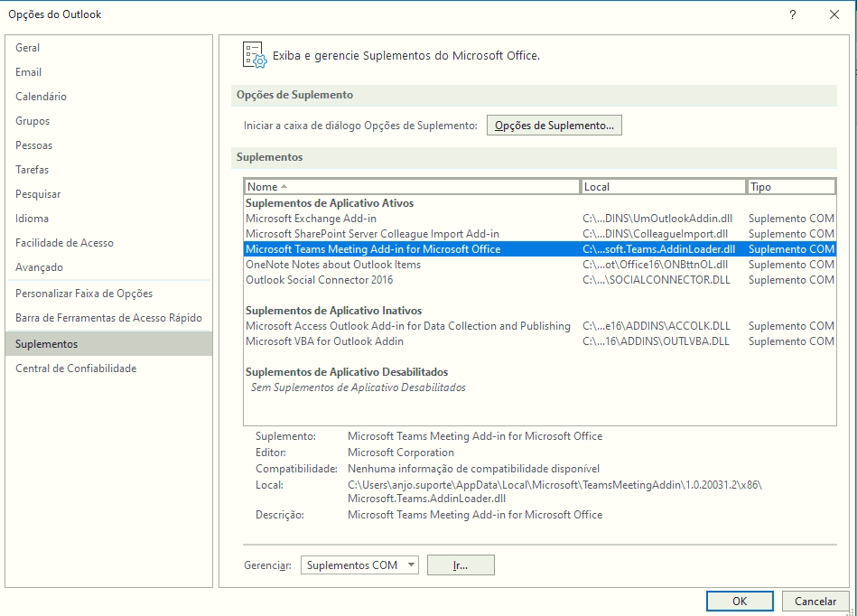Select Microsoft SharePoint Server Colleague Import Add-in
857x616 pixels.
(x=539, y=234)
